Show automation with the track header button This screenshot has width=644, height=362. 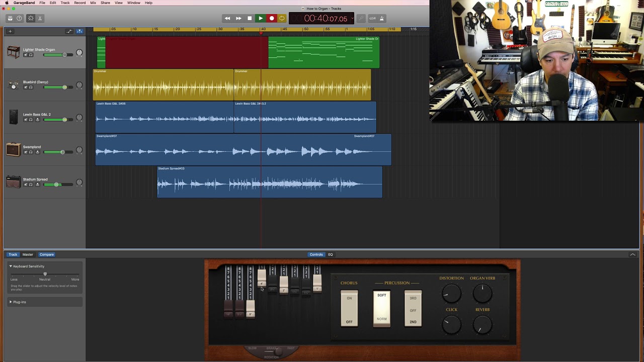pos(69,31)
